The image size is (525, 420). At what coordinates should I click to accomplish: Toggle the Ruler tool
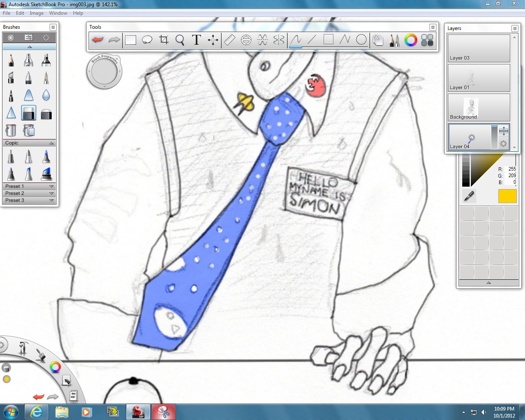(x=230, y=40)
